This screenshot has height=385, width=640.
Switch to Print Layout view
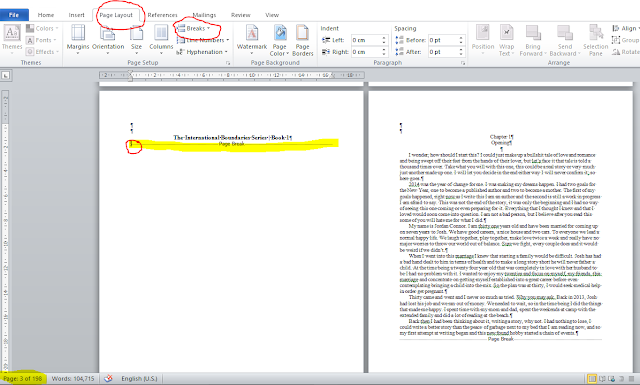click(592, 379)
